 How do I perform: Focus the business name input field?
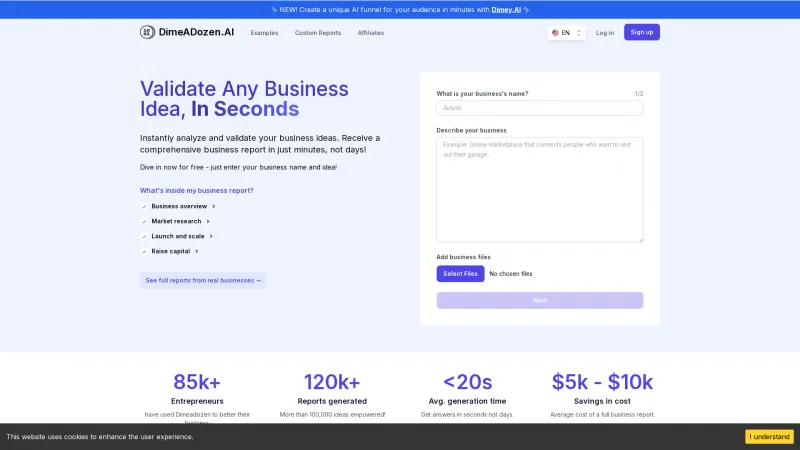click(x=539, y=108)
